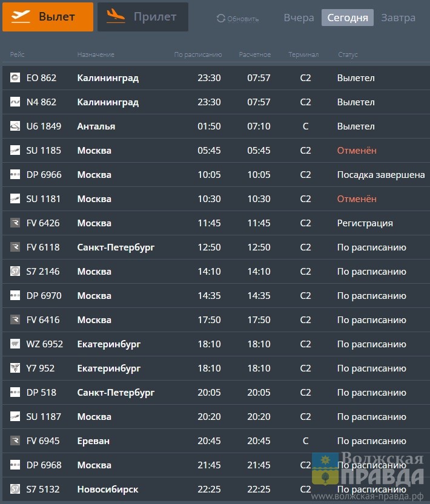Click the airline logo next to EO 862
The height and width of the screenshot is (504, 430).
[x=15, y=78]
